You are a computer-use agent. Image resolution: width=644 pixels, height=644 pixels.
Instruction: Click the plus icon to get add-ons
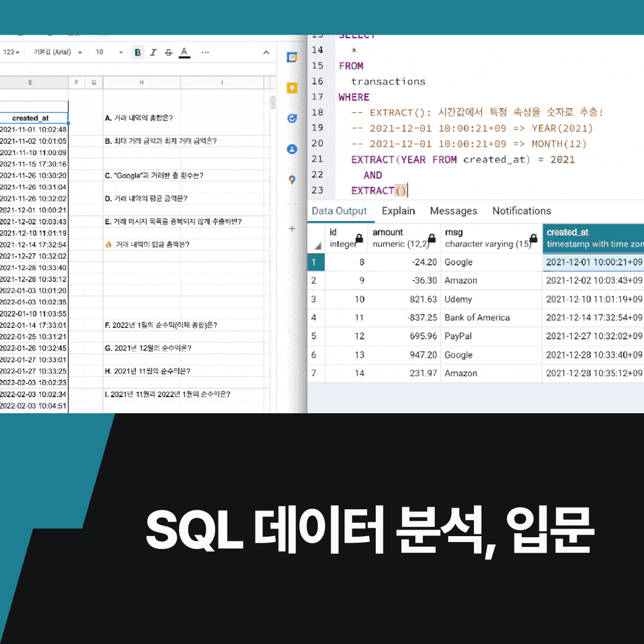292,228
